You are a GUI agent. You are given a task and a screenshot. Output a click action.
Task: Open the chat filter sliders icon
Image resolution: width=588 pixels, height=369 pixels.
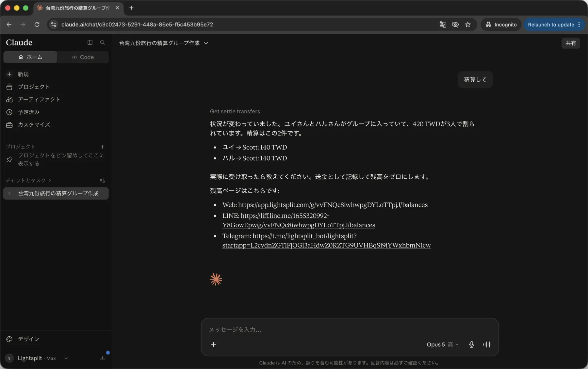pos(102,181)
